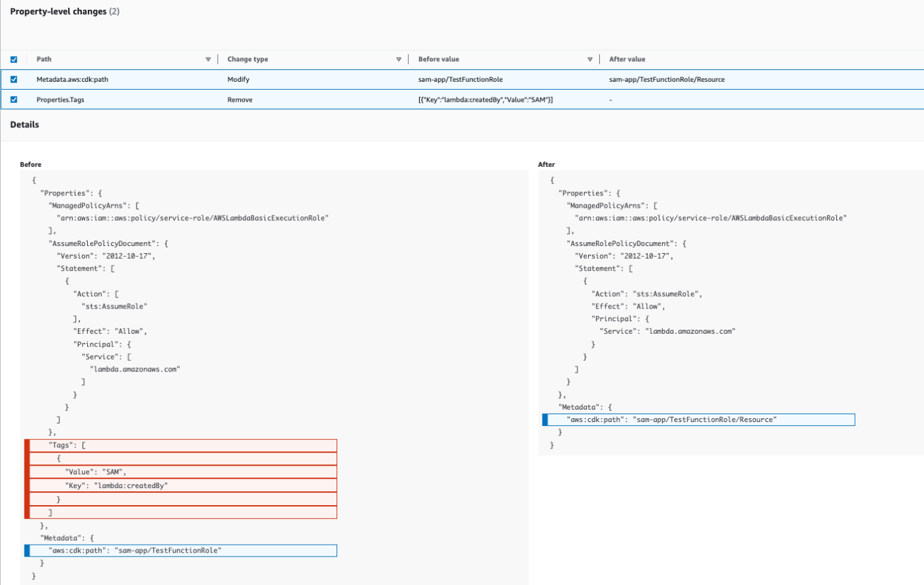
Task: Click "Version": "2012-10-17" in Before pane
Action: (106, 256)
